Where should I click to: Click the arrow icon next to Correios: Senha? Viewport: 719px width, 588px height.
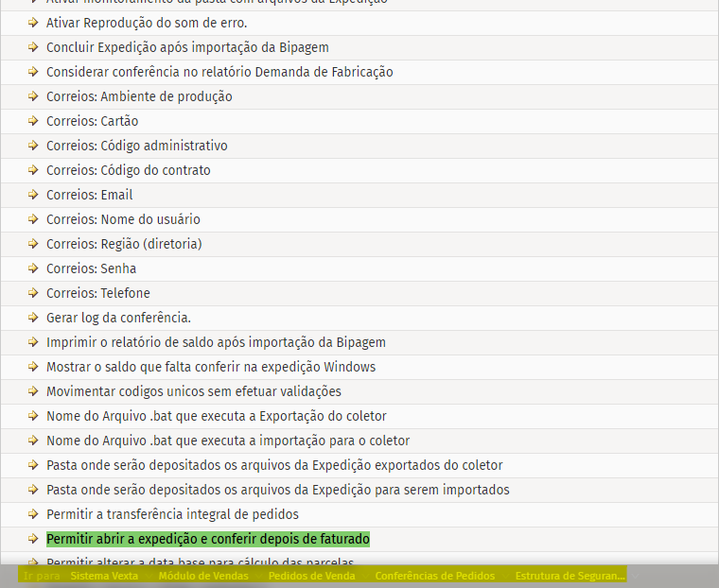(34, 268)
